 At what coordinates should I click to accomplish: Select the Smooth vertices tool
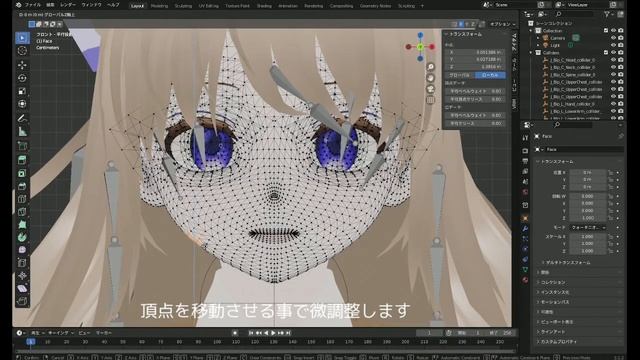22,249
